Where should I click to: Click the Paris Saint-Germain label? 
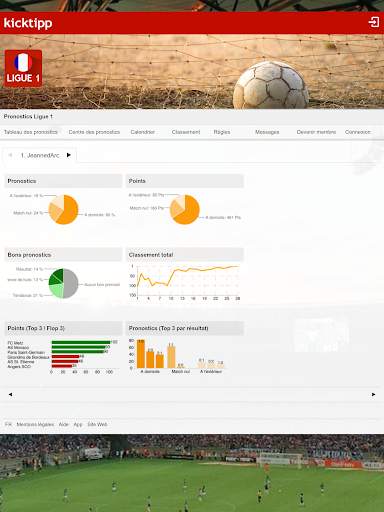pyautogui.click(x=26, y=352)
